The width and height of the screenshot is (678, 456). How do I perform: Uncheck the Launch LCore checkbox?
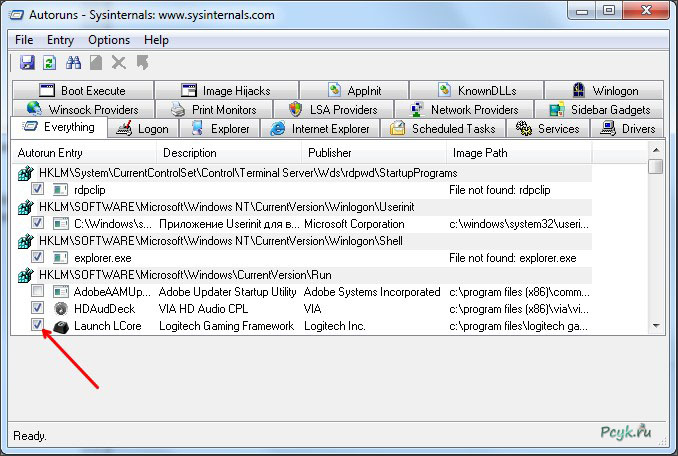coord(38,325)
